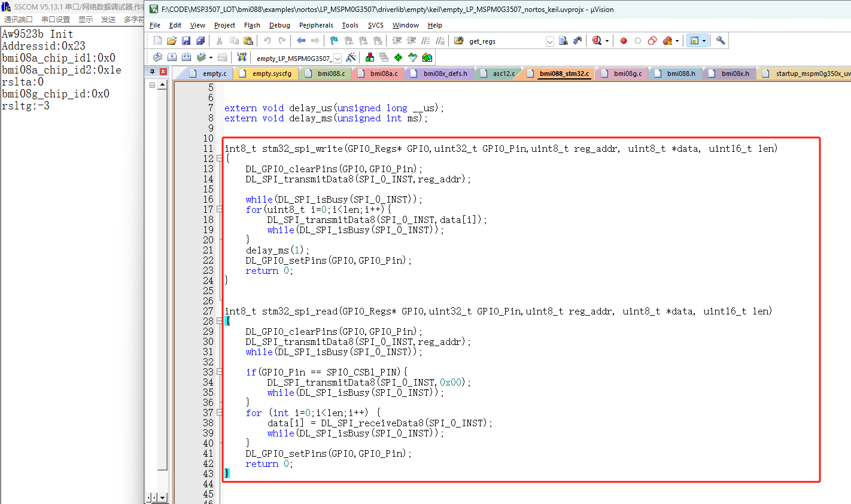Viewport: 851px width, 504px height.
Task: Open Find in Files via the binoculars folder icon
Action: (459, 41)
